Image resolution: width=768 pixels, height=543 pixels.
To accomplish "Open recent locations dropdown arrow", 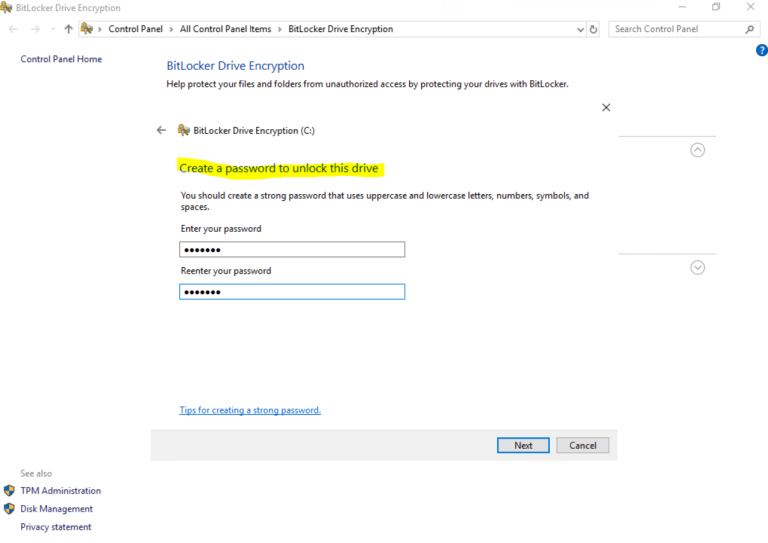I will pyautogui.click(x=53, y=29).
